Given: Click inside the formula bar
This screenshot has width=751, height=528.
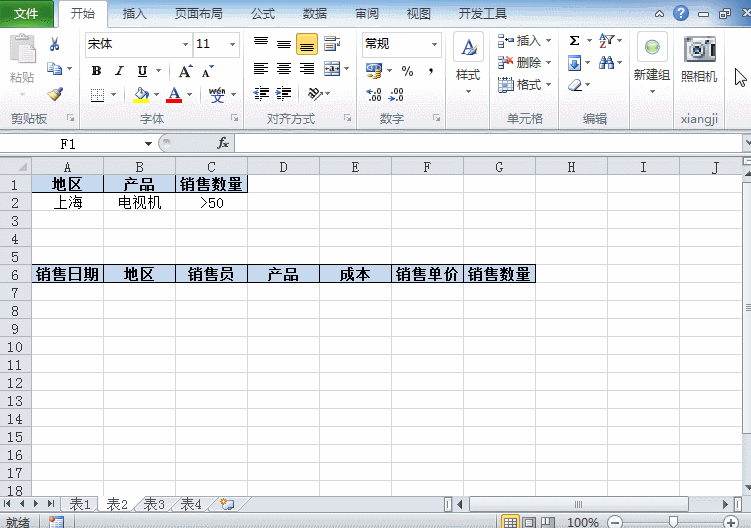Looking at the screenshot, I should tap(489, 143).
